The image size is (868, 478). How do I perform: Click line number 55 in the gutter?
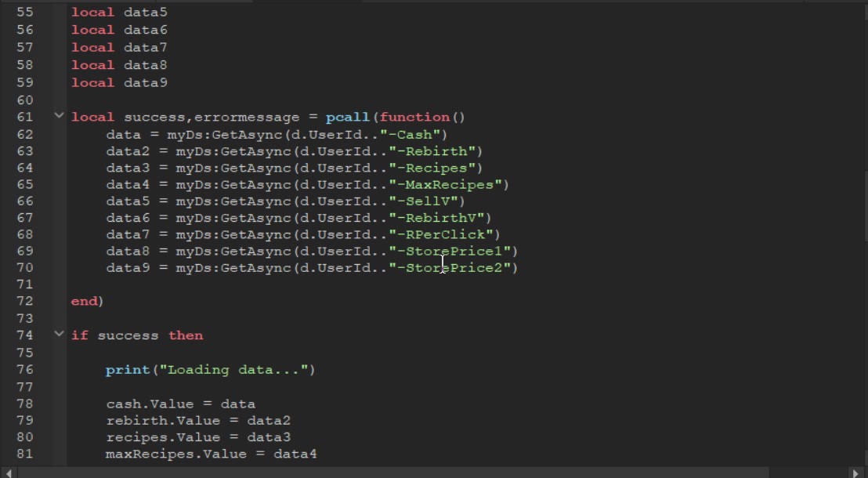(x=24, y=13)
